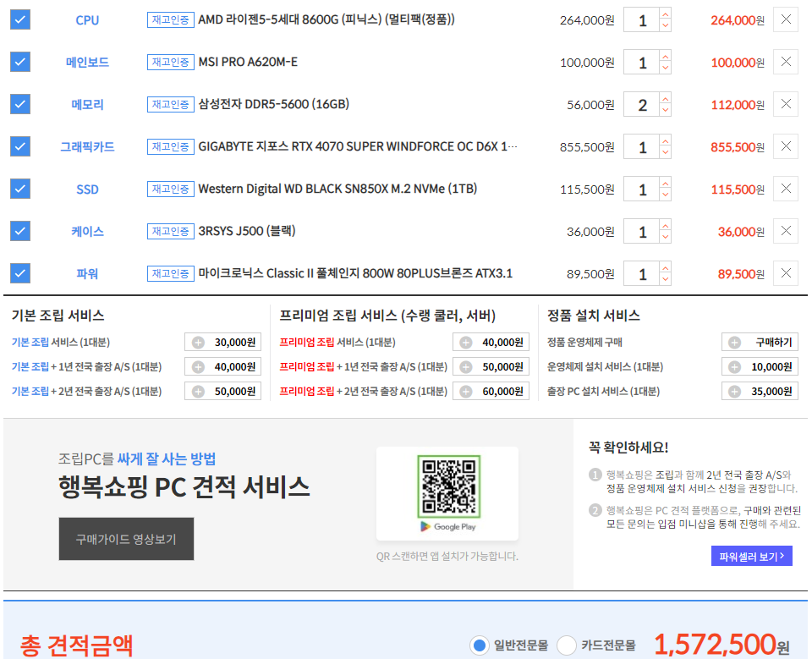This screenshot has width=812, height=659.
Task: Click the 재고인증 badge on CPU row
Action: (170, 19)
